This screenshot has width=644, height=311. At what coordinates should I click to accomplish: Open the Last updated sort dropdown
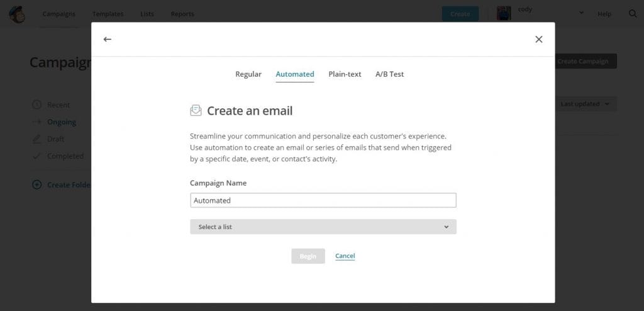tap(585, 104)
